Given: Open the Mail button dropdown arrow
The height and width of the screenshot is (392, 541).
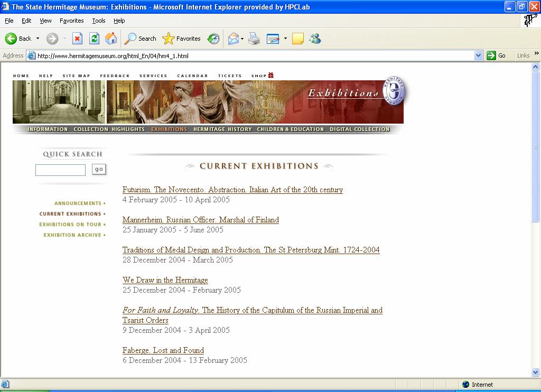Looking at the screenshot, I should coord(242,39).
